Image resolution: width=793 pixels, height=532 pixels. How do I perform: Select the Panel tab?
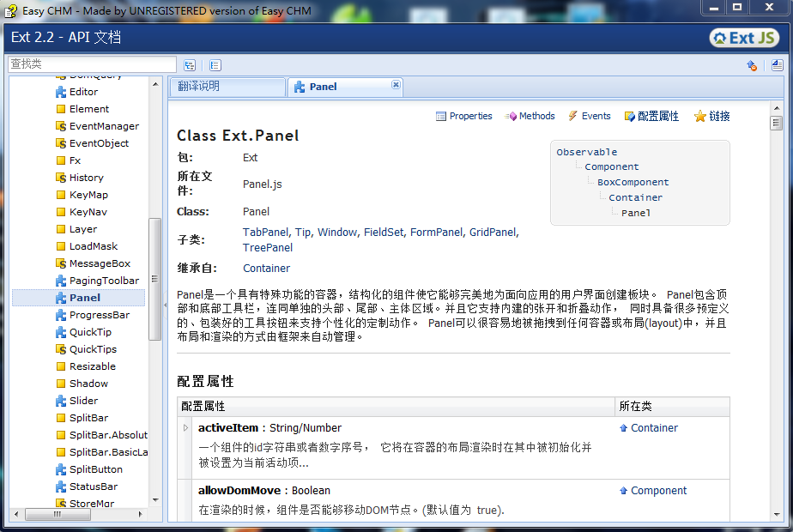point(345,87)
